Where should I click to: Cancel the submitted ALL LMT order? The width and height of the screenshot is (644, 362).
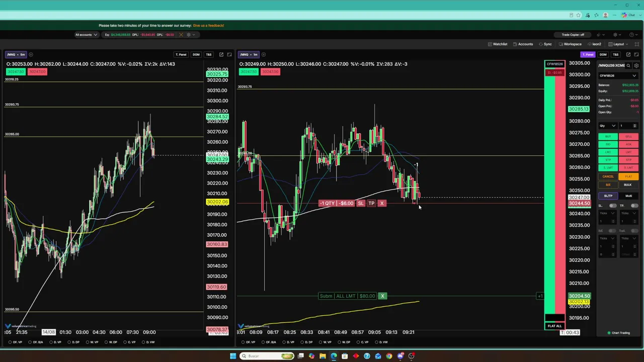click(382, 296)
